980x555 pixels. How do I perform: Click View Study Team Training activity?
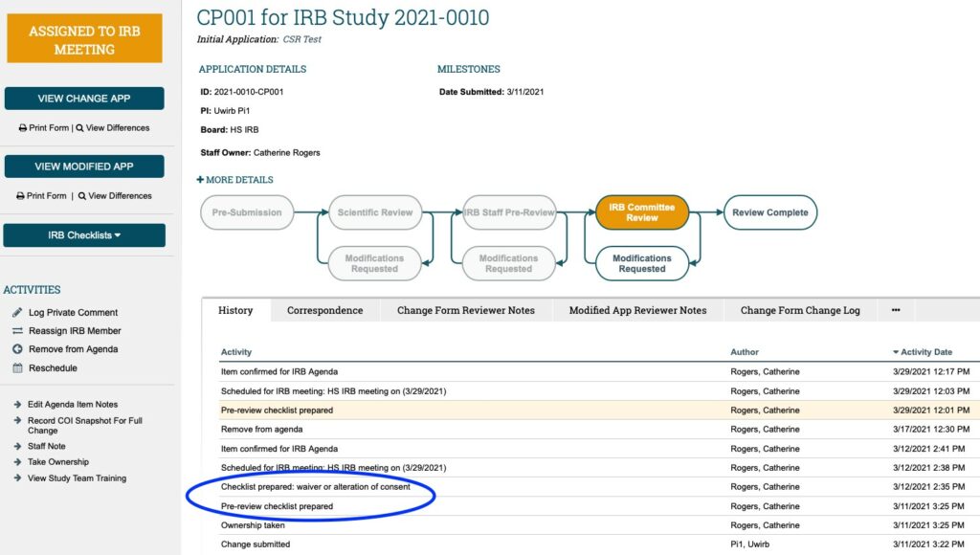point(77,478)
